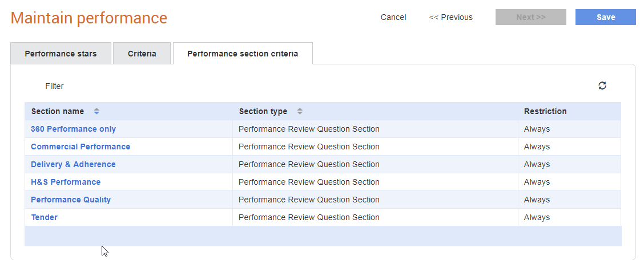
Task: Open 360 Performance only section
Action: [74, 129]
